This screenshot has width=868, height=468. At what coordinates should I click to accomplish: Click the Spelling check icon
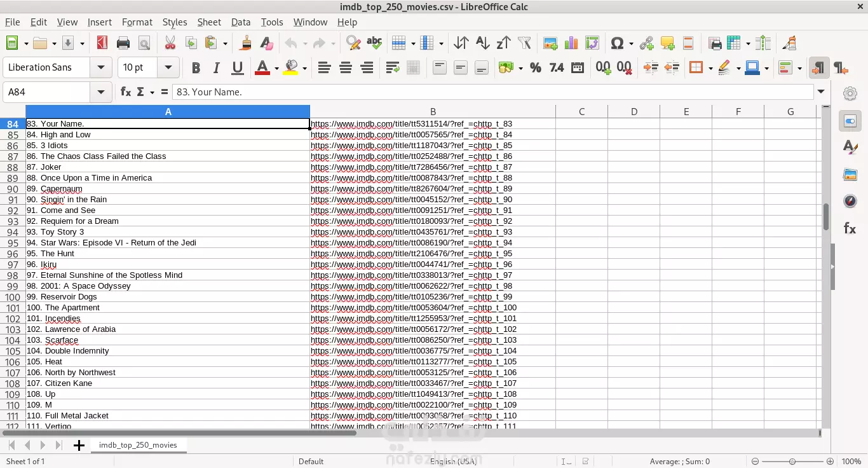374,43
